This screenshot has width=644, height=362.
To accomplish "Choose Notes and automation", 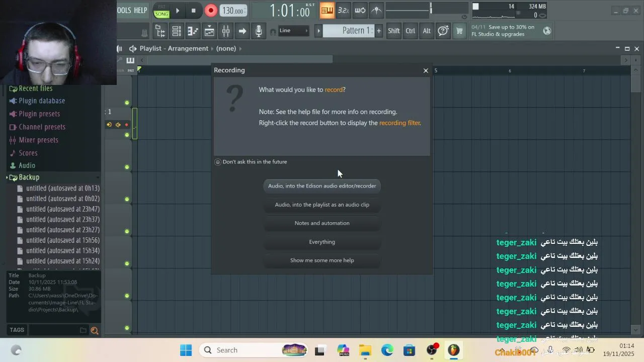I will point(322,223).
